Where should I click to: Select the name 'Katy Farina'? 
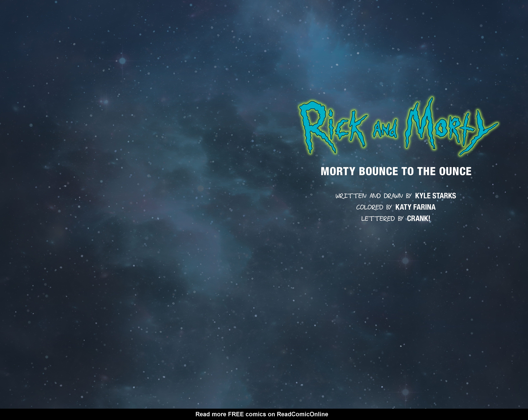415,207
